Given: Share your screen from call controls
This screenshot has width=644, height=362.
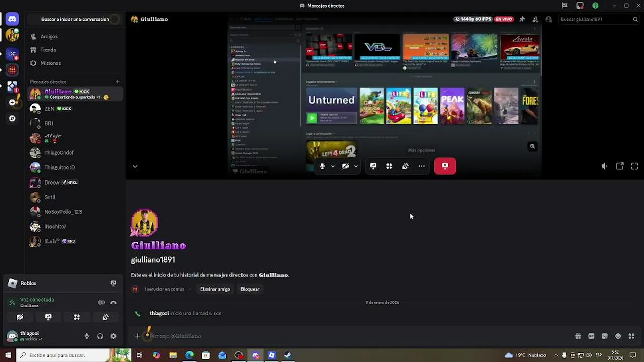Looking at the screenshot, I should click(373, 166).
